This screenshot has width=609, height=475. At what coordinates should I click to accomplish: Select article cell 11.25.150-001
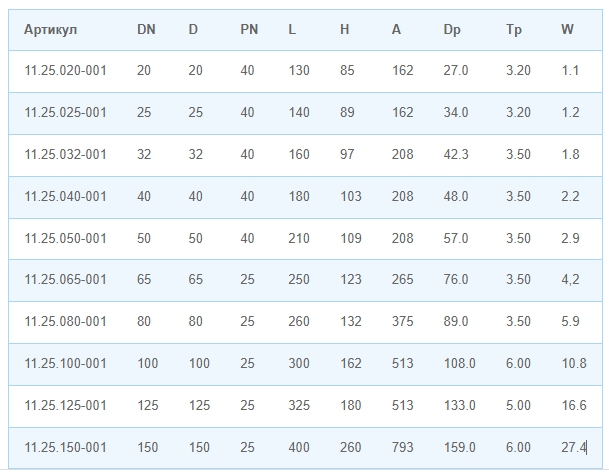65,448
